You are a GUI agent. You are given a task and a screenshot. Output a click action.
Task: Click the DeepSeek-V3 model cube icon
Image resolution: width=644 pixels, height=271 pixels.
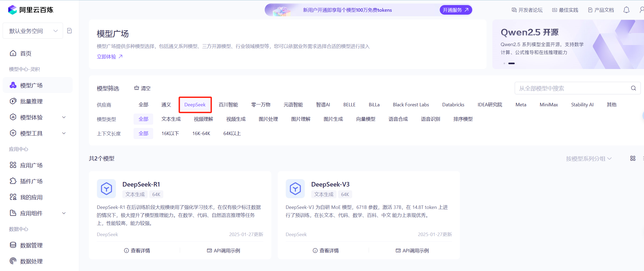point(295,189)
